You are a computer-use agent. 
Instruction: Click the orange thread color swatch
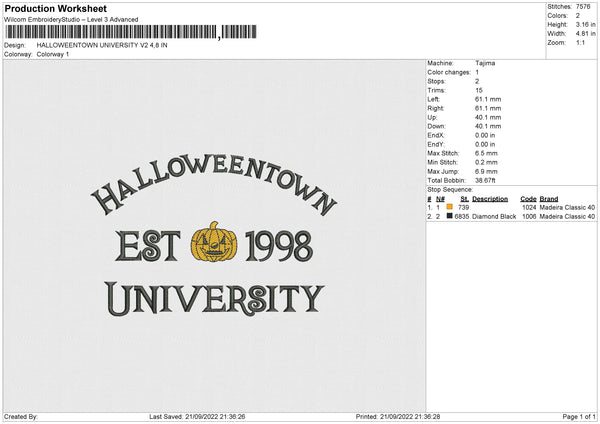[450, 207]
